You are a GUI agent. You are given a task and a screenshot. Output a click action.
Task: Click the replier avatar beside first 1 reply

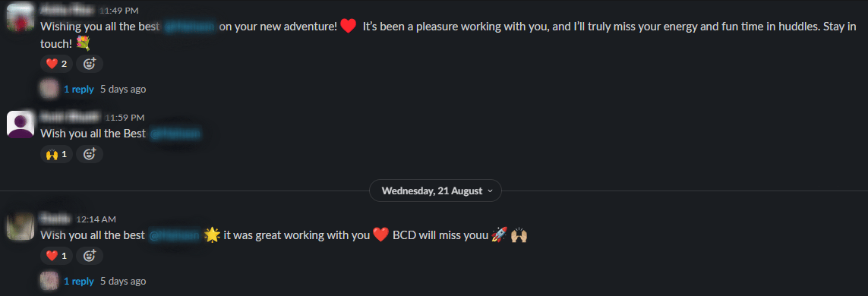50,89
